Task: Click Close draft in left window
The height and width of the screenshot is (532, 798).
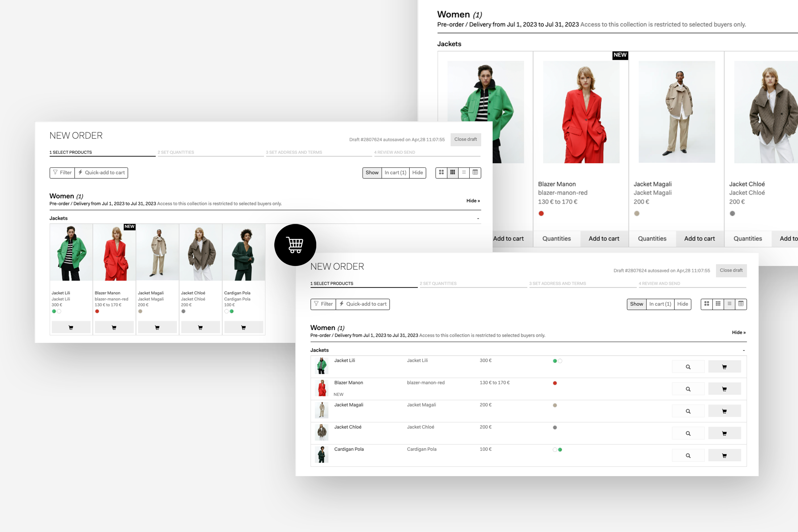Action: click(x=465, y=139)
